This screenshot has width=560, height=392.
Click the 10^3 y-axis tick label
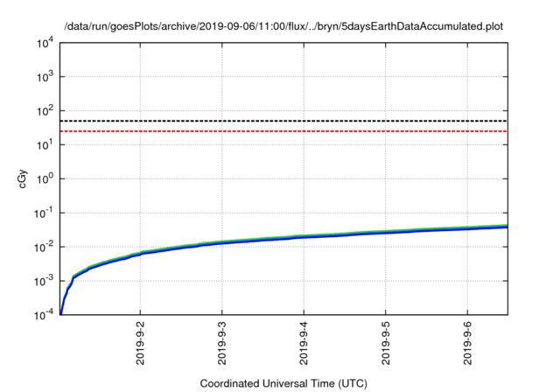pyautogui.click(x=45, y=77)
